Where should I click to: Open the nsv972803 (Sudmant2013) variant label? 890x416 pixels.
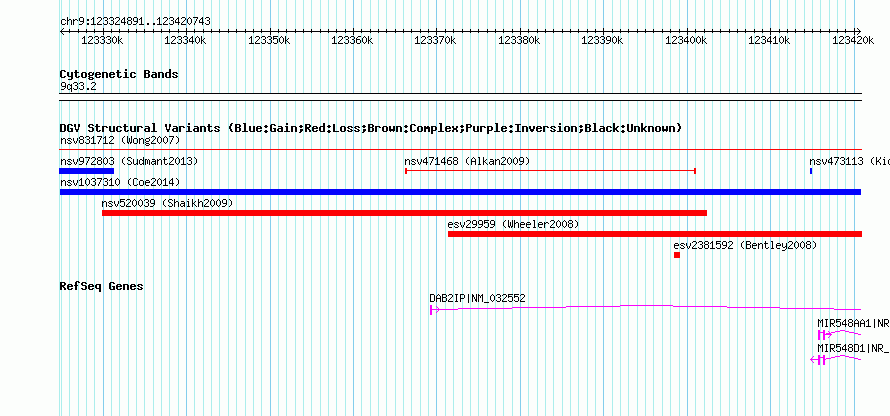click(129, 161)
